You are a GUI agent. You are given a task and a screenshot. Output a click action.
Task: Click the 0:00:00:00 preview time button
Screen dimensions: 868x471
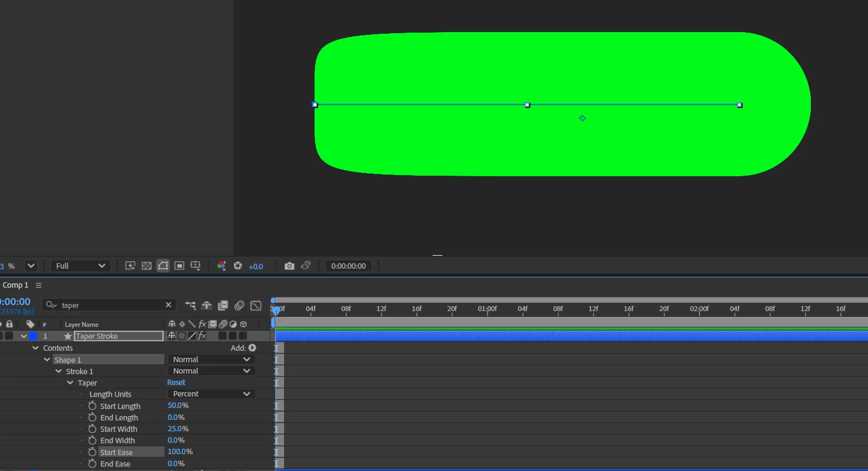[349, 266]
